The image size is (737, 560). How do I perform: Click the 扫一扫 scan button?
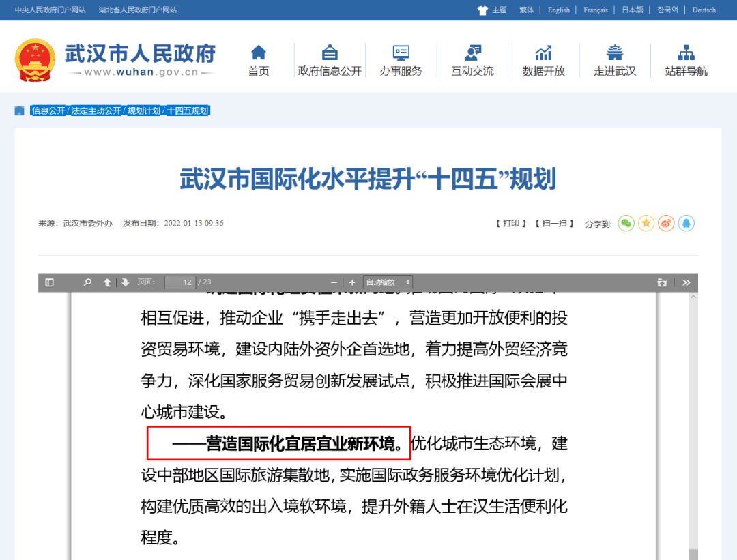coord(554,224)
